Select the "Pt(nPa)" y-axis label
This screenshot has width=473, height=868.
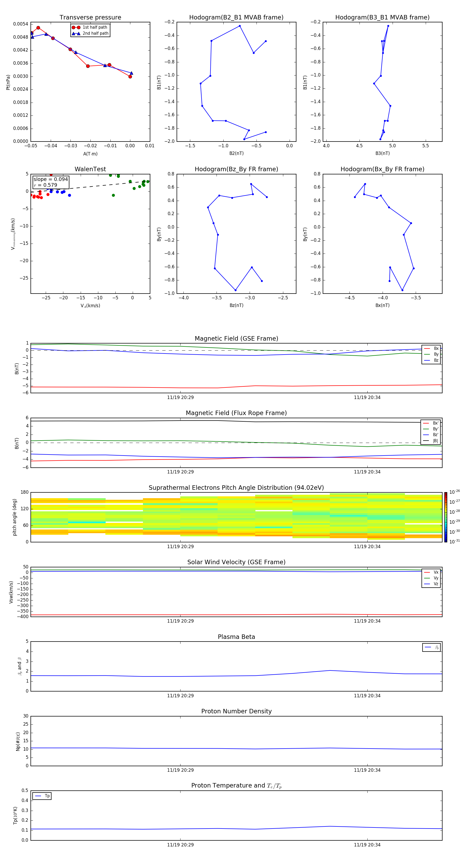(x=8, y=82)
